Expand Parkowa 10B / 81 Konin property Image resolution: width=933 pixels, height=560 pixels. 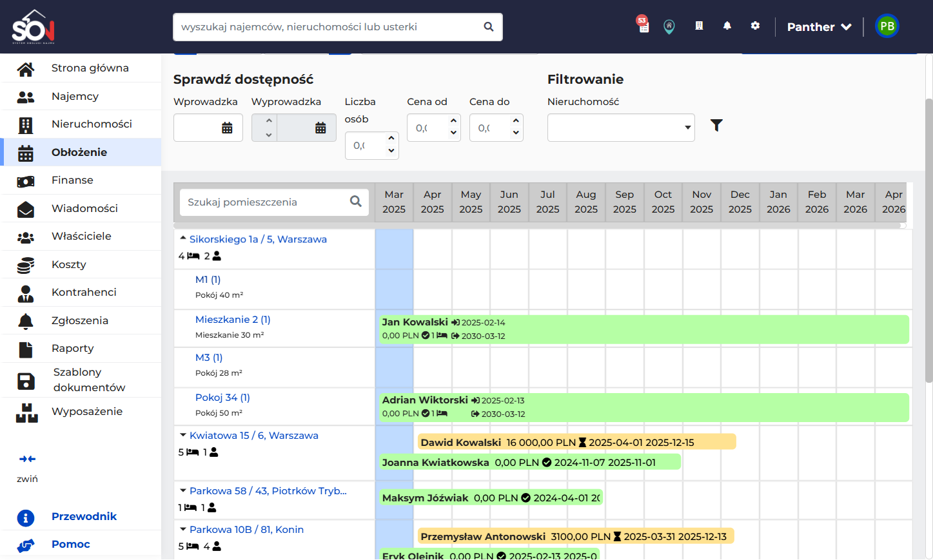183,530
